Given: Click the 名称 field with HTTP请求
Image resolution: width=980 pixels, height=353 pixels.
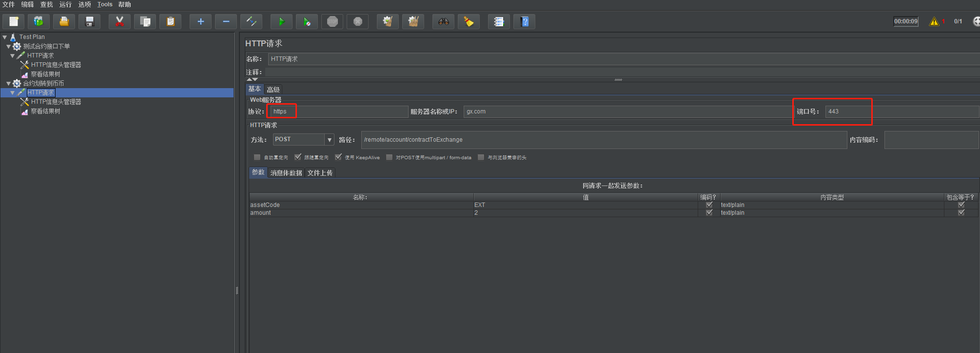Looking at the screenshot, I should (x=624, y=59).
